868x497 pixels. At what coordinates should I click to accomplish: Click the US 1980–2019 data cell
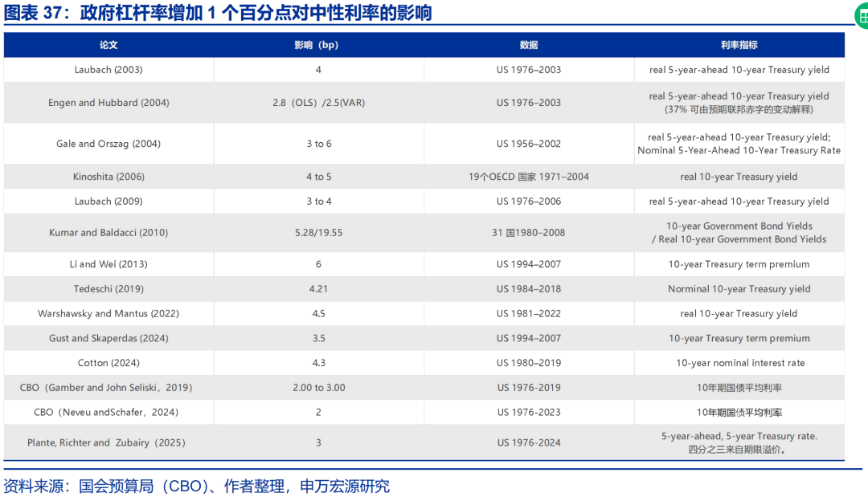(x=529, y=363)
